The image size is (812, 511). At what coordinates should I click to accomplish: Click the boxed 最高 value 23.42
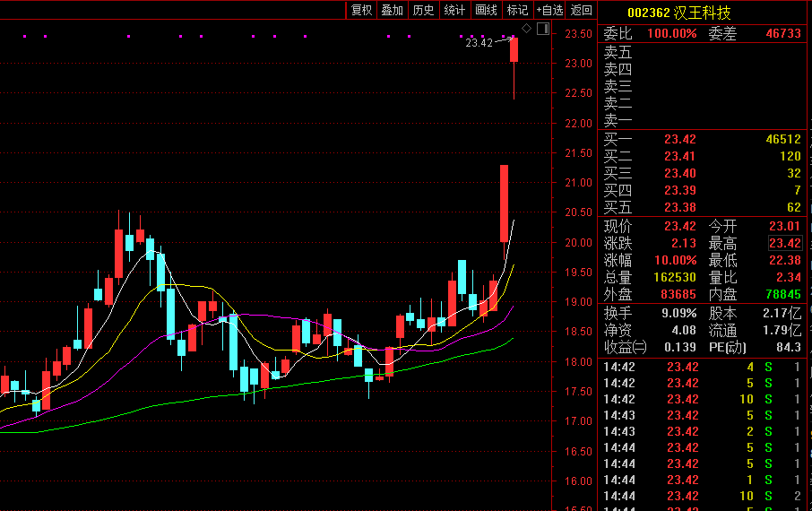pos(785,244)
